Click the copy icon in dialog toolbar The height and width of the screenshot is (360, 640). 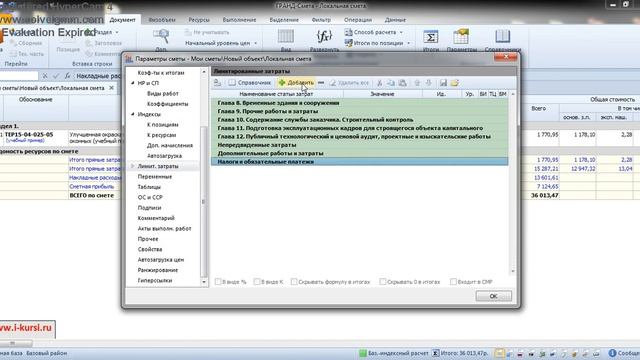tap(391, 83)
